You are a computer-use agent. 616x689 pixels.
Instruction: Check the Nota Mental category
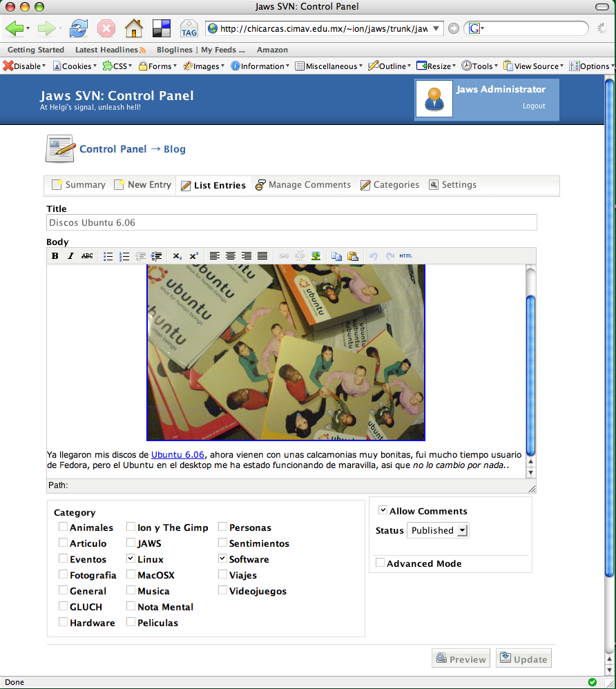pyautogui.click(x=131, y=605)
